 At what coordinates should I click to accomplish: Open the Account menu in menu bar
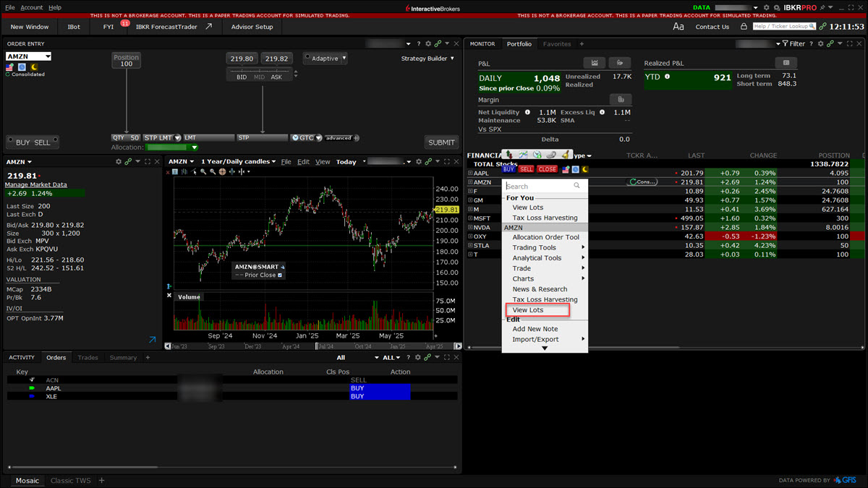(x=31, y=7)
